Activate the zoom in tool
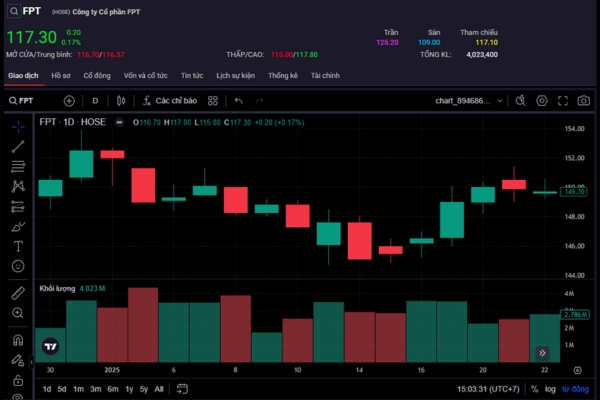This screenshot has width=600, height=400. click(18, 313)
